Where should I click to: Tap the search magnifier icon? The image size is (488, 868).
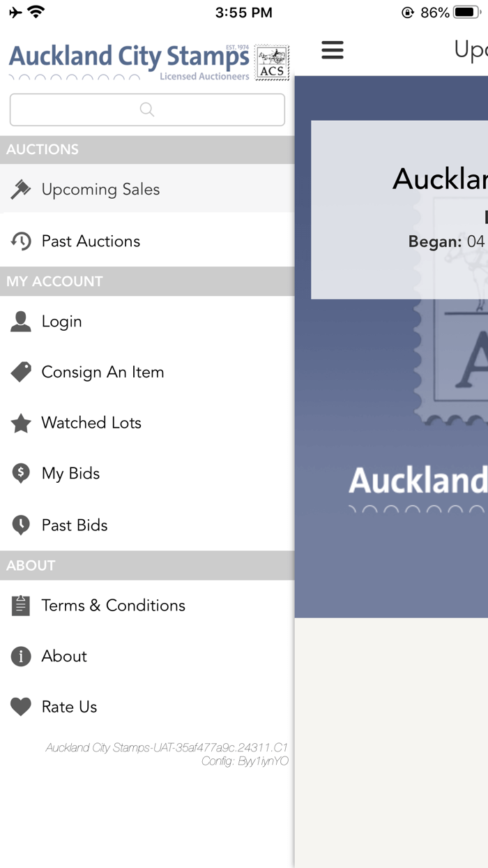[x=146, y=110]
